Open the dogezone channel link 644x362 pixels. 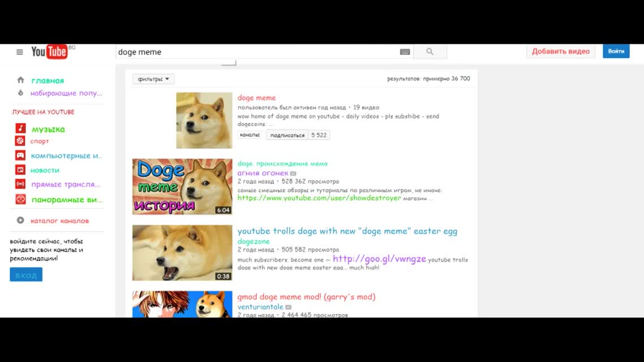(x=254, y=242)
